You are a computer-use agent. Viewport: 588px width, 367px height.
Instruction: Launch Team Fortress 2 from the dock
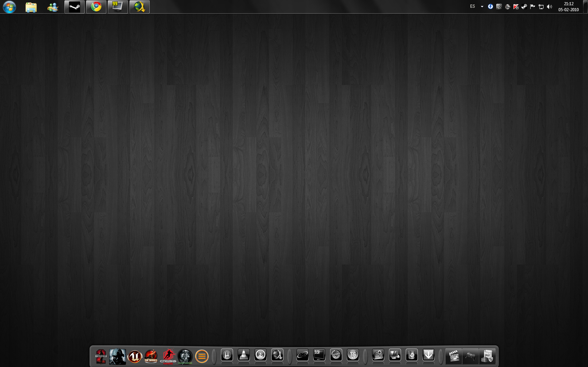tap(151, 356)
